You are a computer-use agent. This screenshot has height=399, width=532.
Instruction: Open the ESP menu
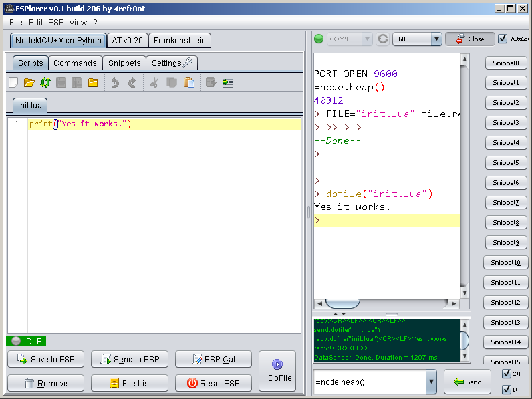(56, 22)
